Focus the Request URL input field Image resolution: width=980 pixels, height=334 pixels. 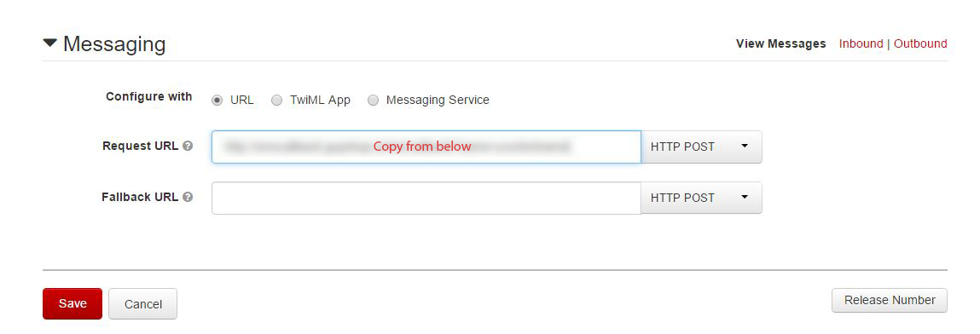click(x=426, y=147)
